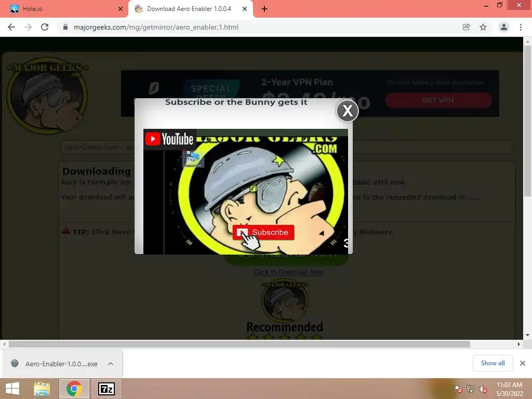Open Chrome from the taskbar
532x399 pixels.
(x=74, y=389)
